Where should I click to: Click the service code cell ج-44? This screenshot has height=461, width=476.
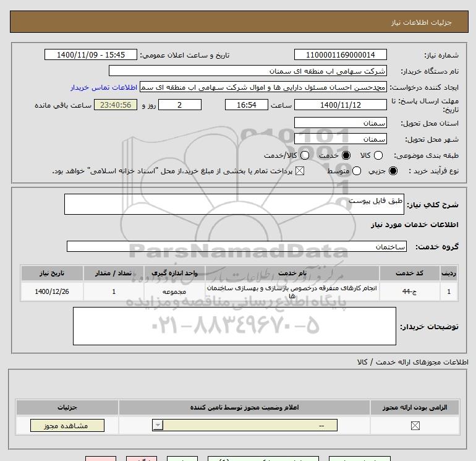pos(409,291)
